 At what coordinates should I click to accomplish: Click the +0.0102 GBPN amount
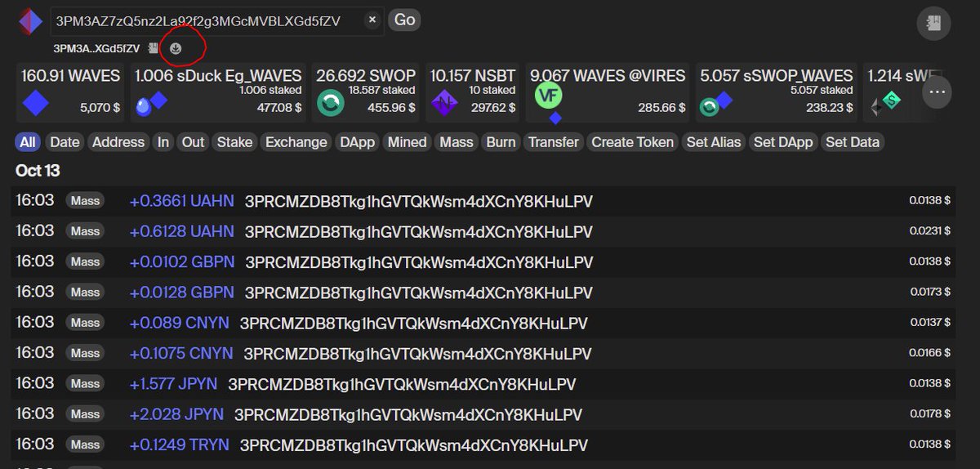pyautogui.click(x=181, y=262)
